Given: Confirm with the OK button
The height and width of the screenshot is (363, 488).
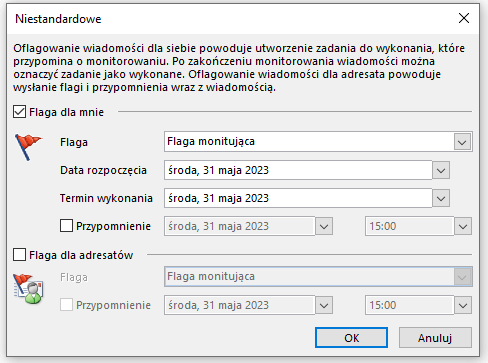Looking at the screenshot, I should point(351,338).
